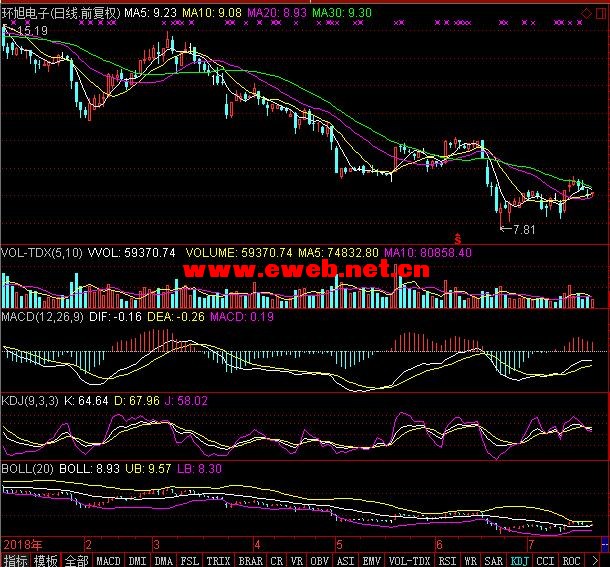Open the ASI indicator tab
The width and height of the screenshot is (610, 567).
coord(345,561)
